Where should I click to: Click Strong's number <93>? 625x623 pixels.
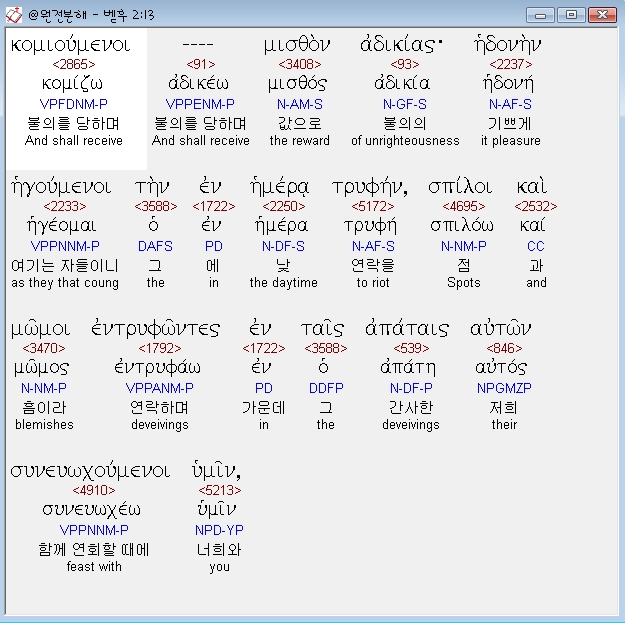pos(405,64)
